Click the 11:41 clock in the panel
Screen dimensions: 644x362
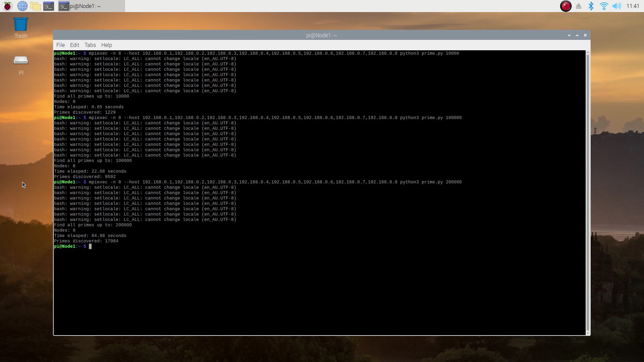(x=633, y=6)
